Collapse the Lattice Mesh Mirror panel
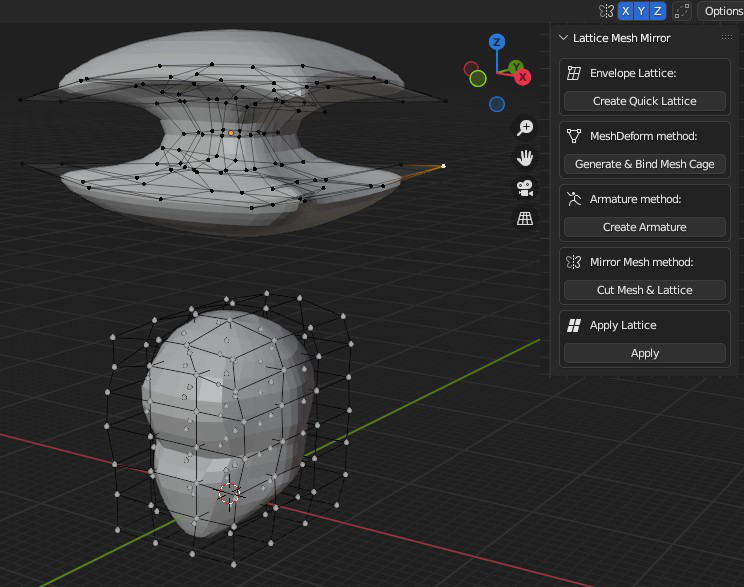This screenshot has height=587, width=744. click(x=563, y=38)
